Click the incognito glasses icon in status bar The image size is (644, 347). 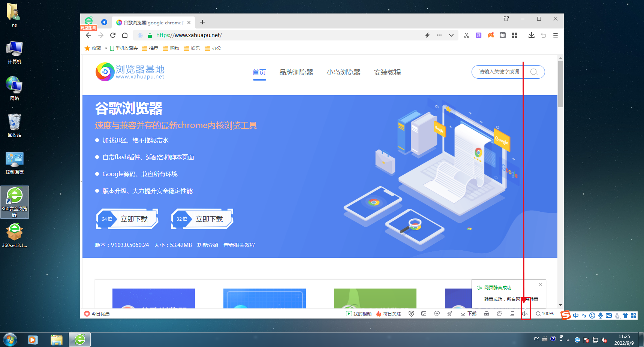pos(487,314)
